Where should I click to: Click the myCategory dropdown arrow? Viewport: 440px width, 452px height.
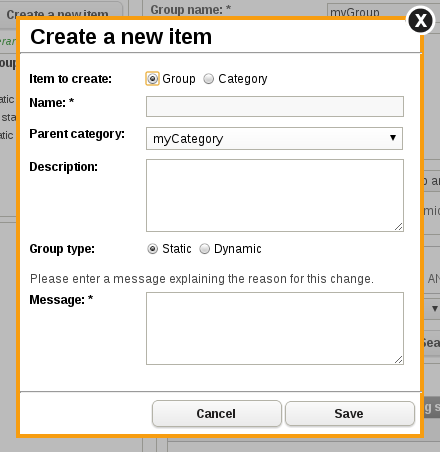tap(393, 138)
